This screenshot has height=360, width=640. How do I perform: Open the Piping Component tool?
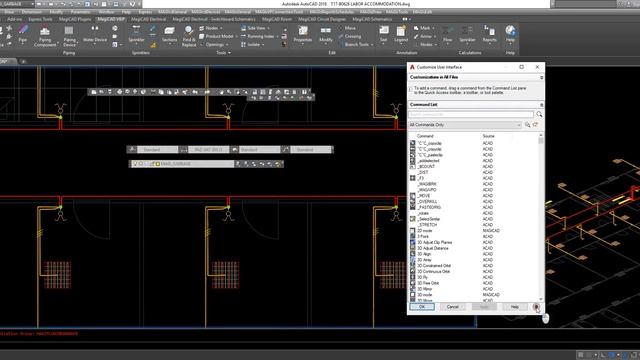coord(45,36)
